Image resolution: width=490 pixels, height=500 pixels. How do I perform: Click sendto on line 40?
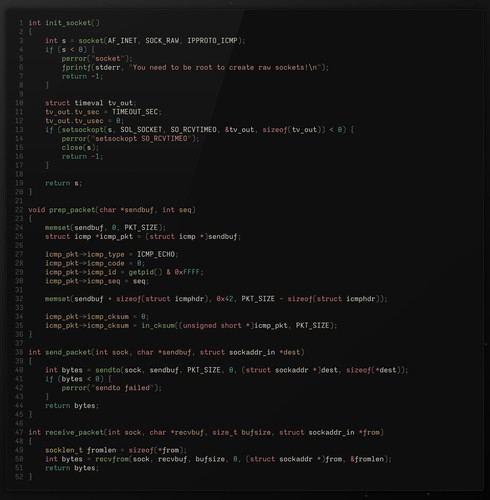(108, 370)
